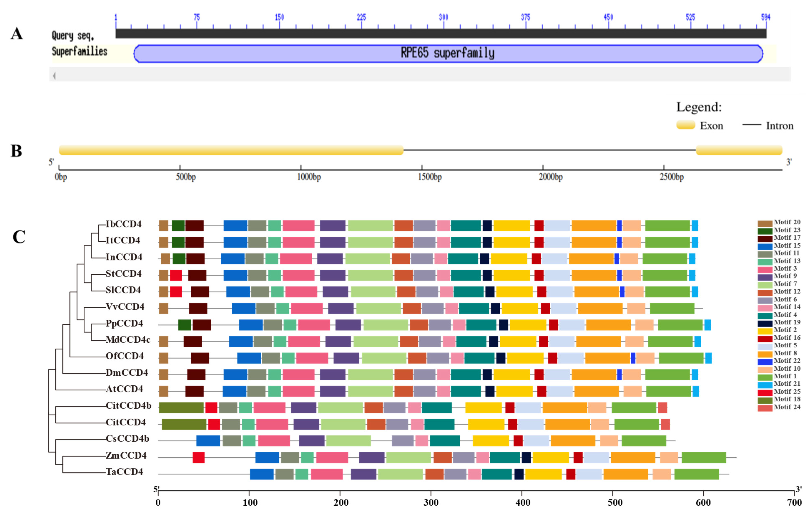
Task: Click the 1500bp tick on gene scale
Action: click(x=422, y=168)
